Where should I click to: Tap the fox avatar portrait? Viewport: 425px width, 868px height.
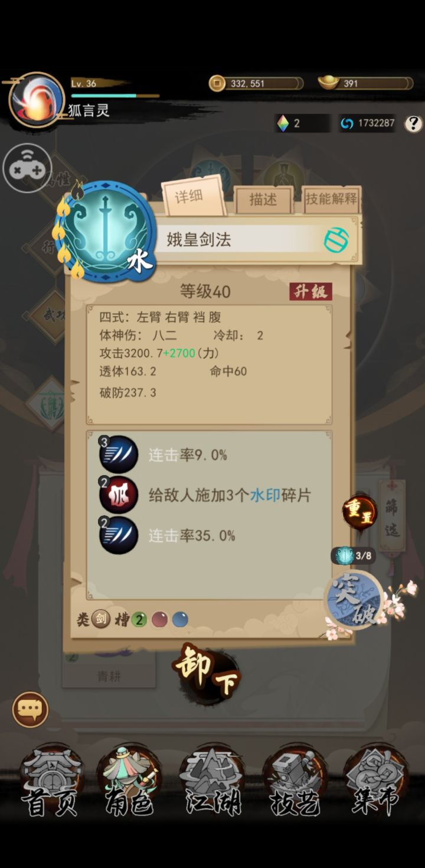(37, 99)
